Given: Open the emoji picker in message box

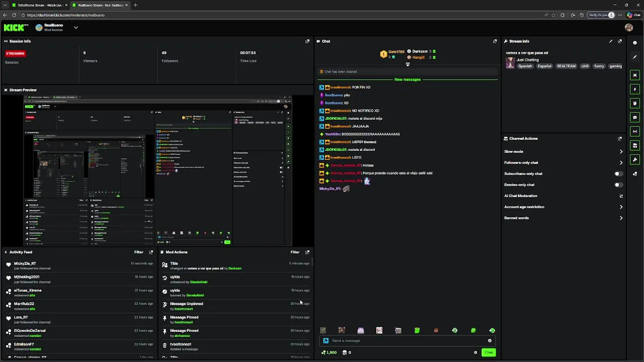Looking at the screenshot, I should [490, 340].
